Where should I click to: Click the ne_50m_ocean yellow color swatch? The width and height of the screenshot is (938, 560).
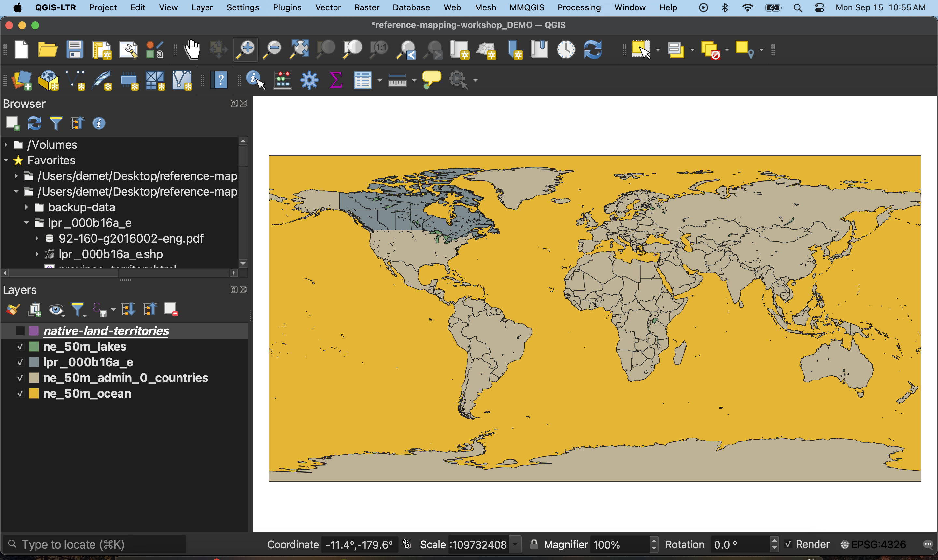34,393
